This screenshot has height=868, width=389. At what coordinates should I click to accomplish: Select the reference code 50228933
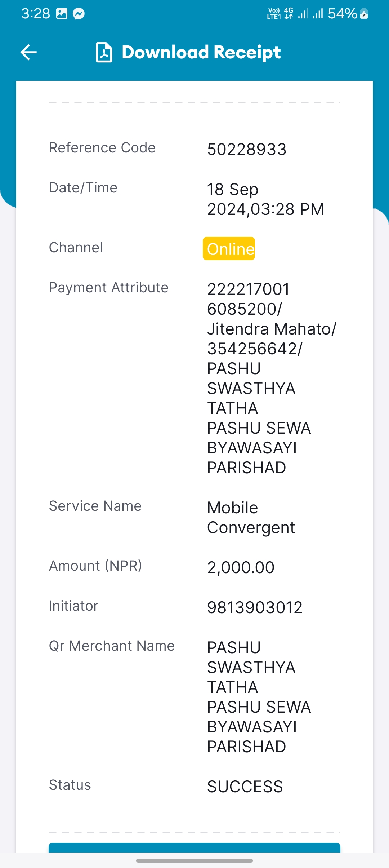tap(247, 149)
